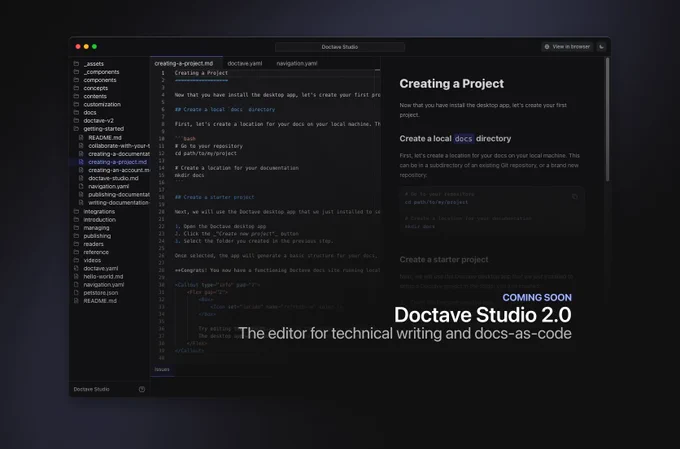Click inline 'docs' code chip in preview
This screenshot has height=449, width=680.
coord(463,138)
